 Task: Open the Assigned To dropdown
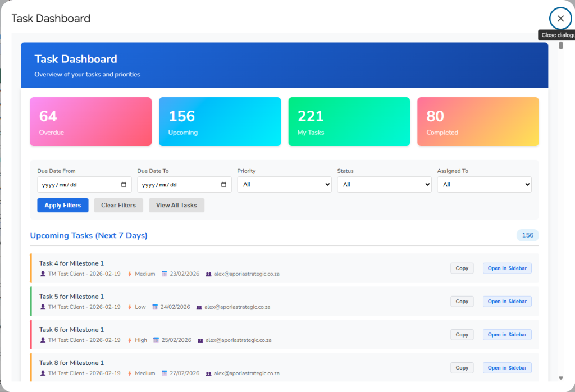[x=484, y=184]
